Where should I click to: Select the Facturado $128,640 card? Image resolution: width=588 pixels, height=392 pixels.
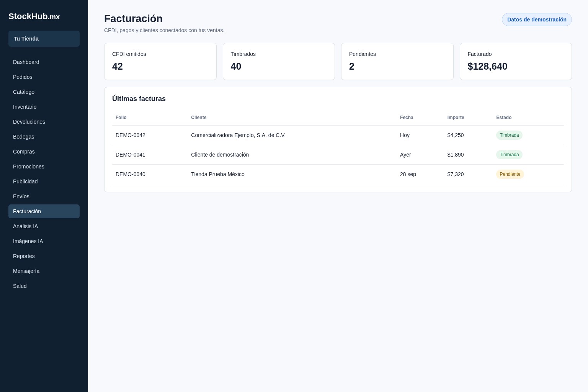point(516,61)
